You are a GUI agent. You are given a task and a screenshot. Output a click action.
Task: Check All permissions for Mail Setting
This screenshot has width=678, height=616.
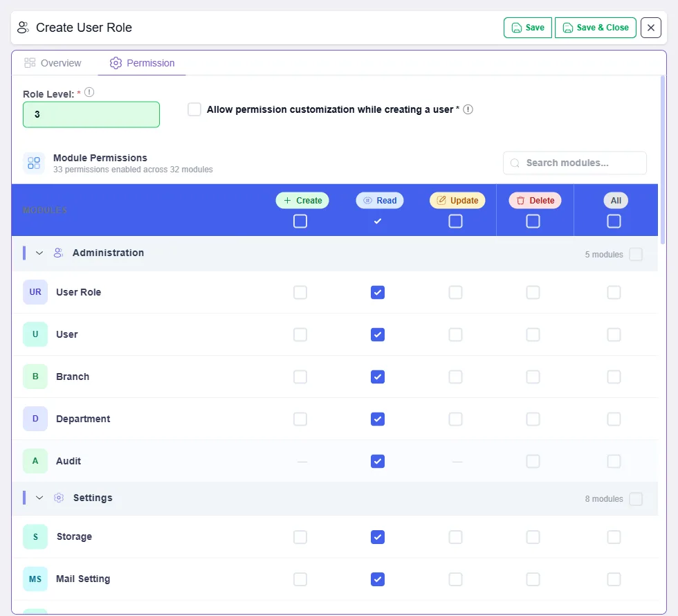tap(614, 579)
